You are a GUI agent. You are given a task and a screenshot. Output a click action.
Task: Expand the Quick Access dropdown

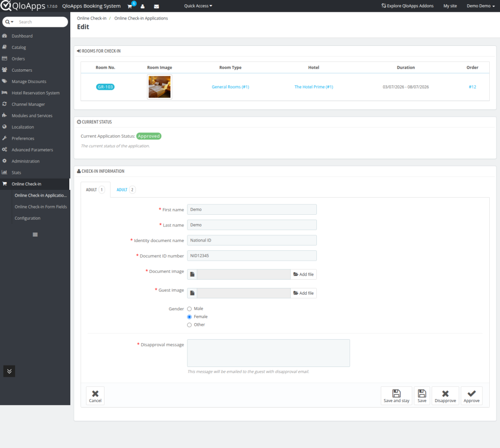click(x=198, y=6)
